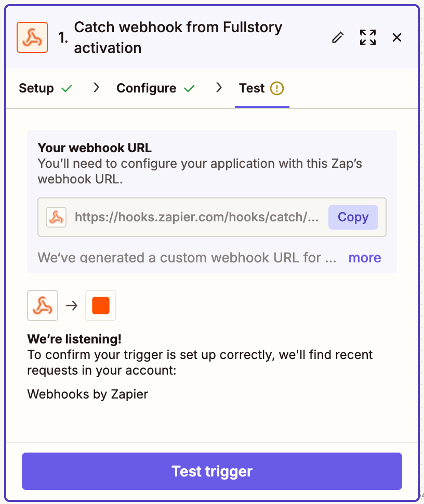The image size is (424, 504).
Task: Close the trigger step panel
Action: [397, 37]
